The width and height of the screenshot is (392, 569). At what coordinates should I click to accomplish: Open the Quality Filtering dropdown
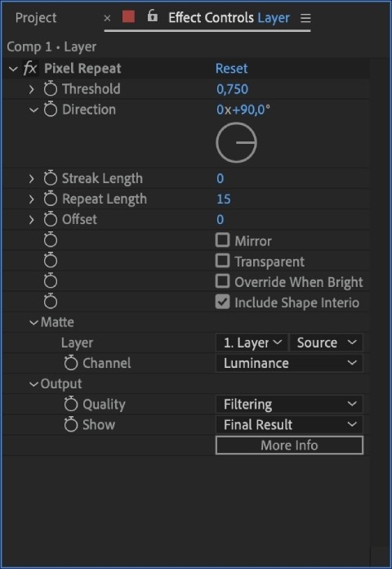tap(289, 404)
